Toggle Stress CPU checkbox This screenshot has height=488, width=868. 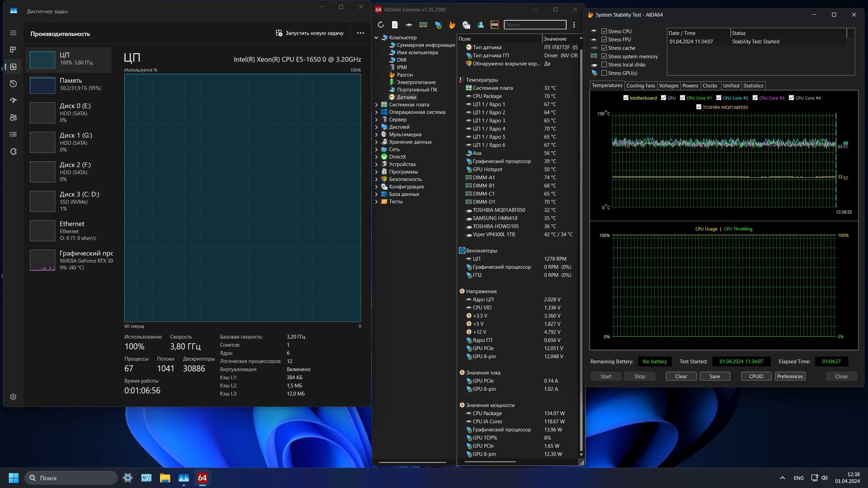coord(604,31)
